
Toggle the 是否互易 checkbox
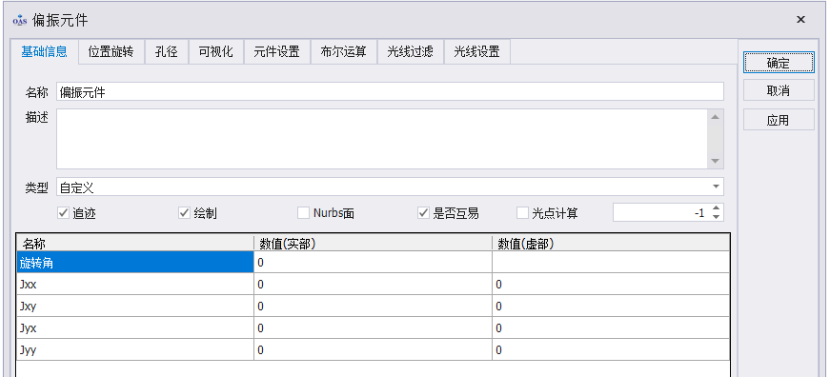pyautogui.click(x=423, y=213)
